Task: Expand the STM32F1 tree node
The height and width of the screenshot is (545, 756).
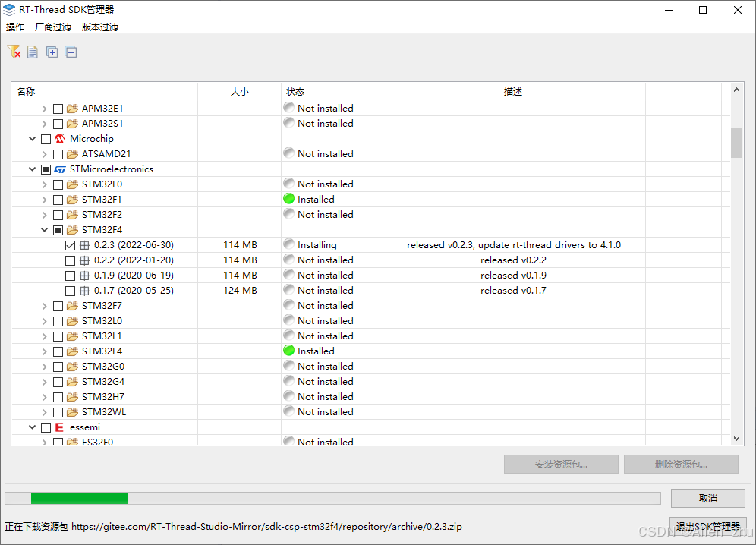Action: (x=44, y=200)
